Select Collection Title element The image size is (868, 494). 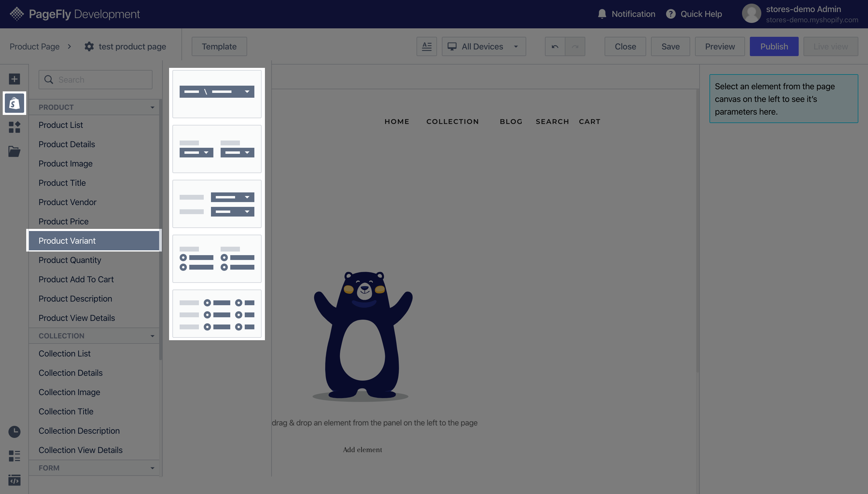click(x=94, y=412)
